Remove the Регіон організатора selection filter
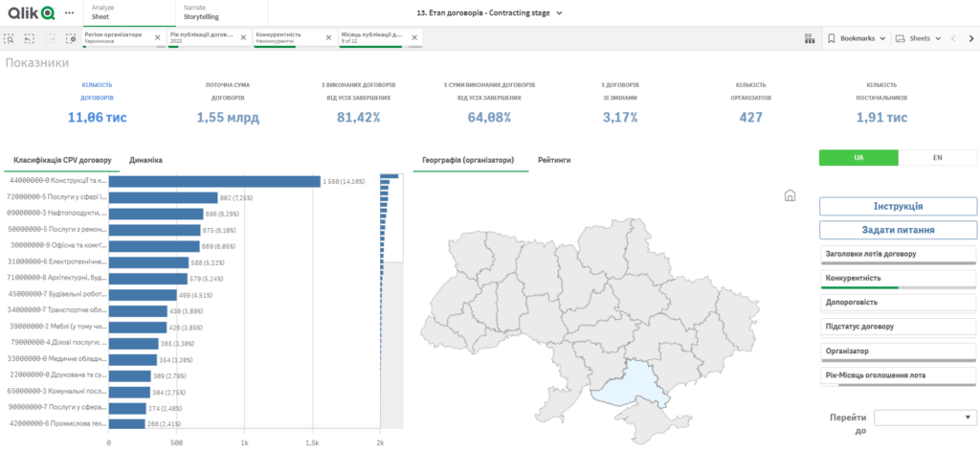The height and width of the screenshot is (453, 980). tap(158, 38)
